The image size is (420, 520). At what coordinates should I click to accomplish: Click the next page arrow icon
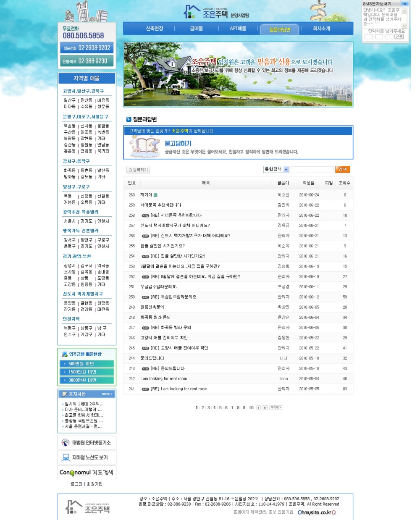click(258, 408)
